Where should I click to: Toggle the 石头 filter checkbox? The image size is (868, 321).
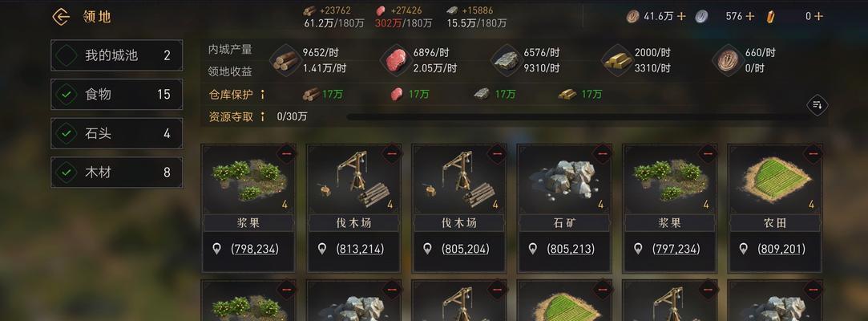click(x=67, y=133)
